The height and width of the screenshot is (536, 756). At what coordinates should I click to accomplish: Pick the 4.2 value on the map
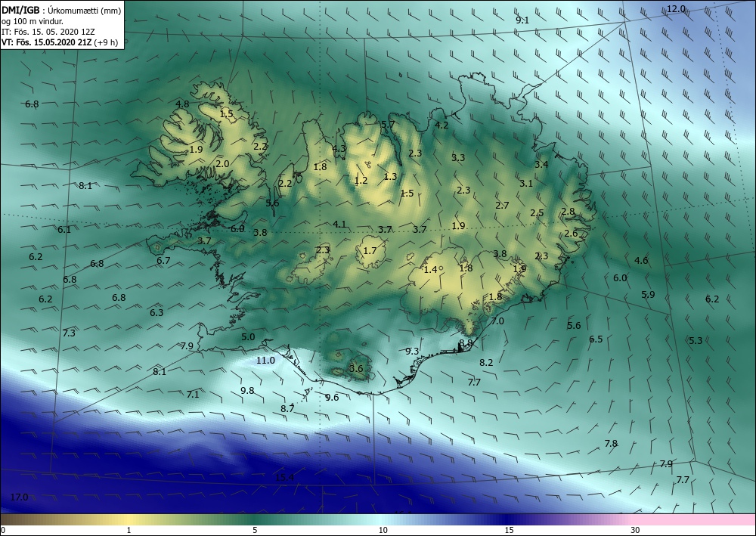[x=442, y=125]
